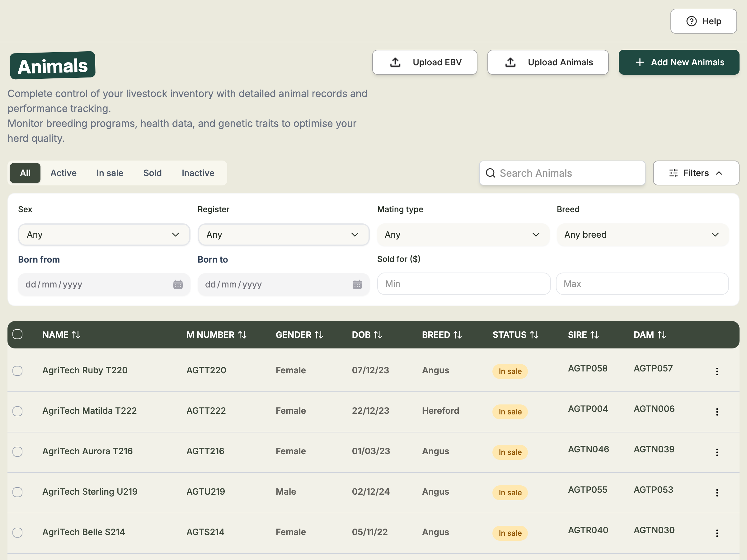Sort by NAME column arrows
The width and height of the screenshot is (747, 560).
(x=76, y=335)
